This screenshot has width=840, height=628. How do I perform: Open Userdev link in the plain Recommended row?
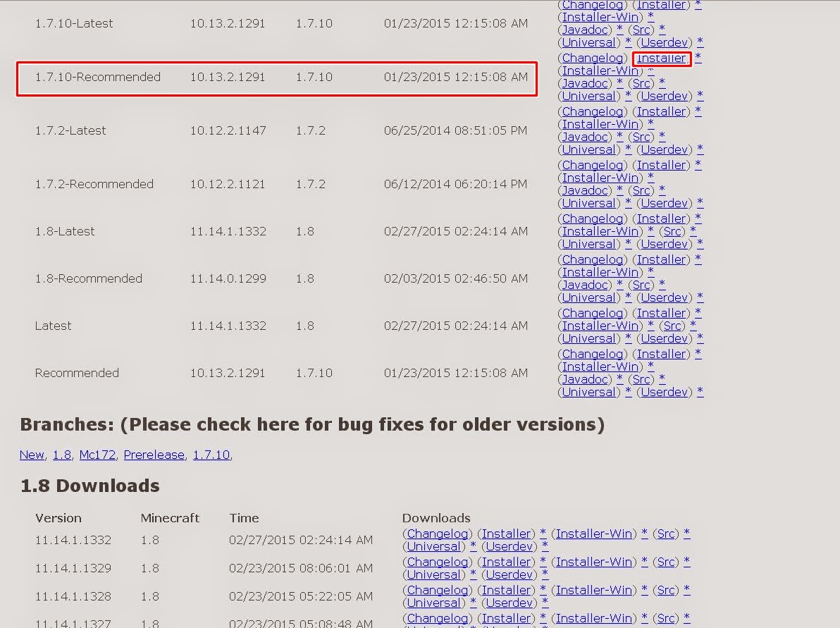665,392
